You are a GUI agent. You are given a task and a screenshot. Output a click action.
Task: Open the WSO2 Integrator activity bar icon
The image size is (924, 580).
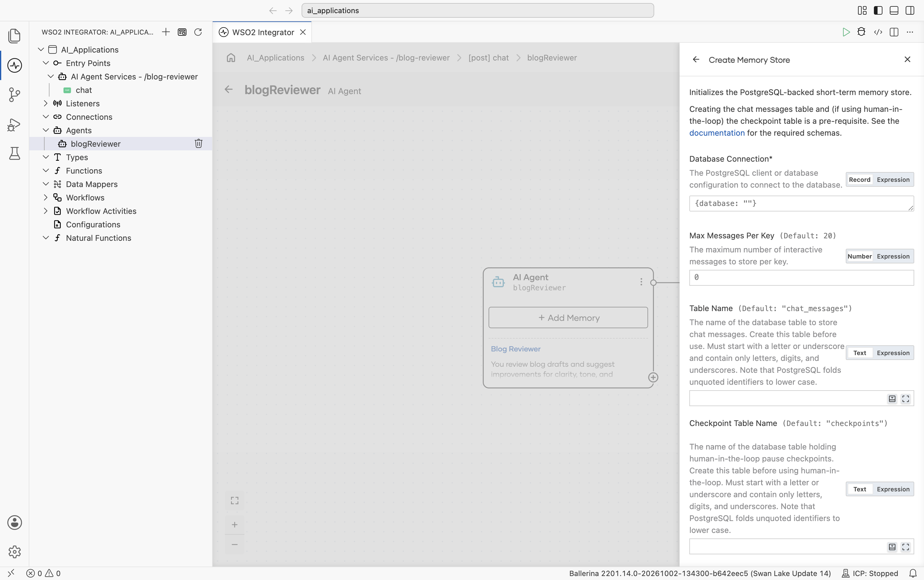coord(15,65)
